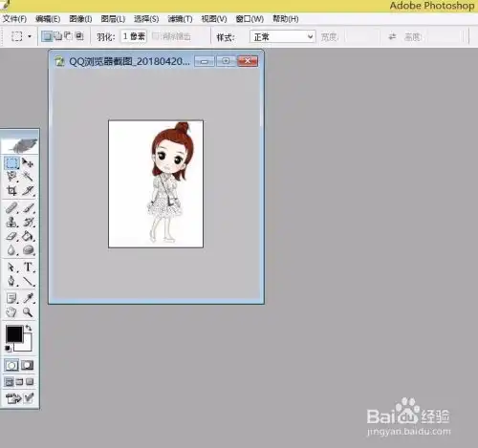Open the 样式 style dropdown
Image resolution: width=478 pixels, height=448 pixels.
pos(283,37)
